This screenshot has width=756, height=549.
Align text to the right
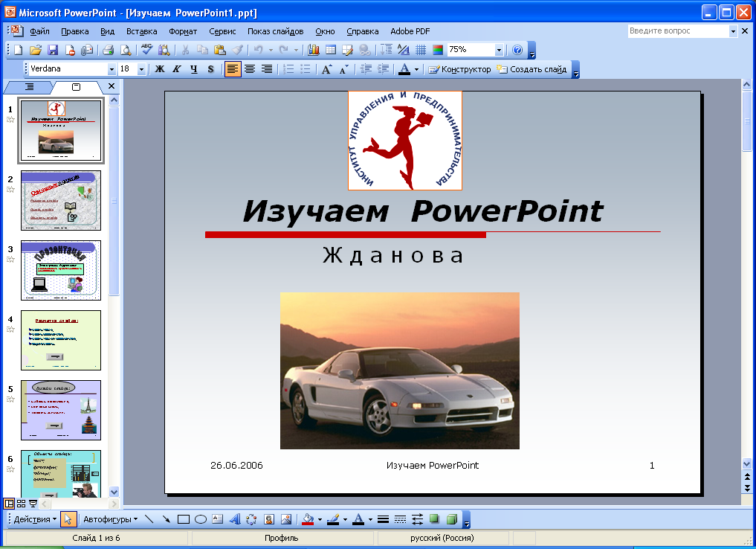coord(267,69)
